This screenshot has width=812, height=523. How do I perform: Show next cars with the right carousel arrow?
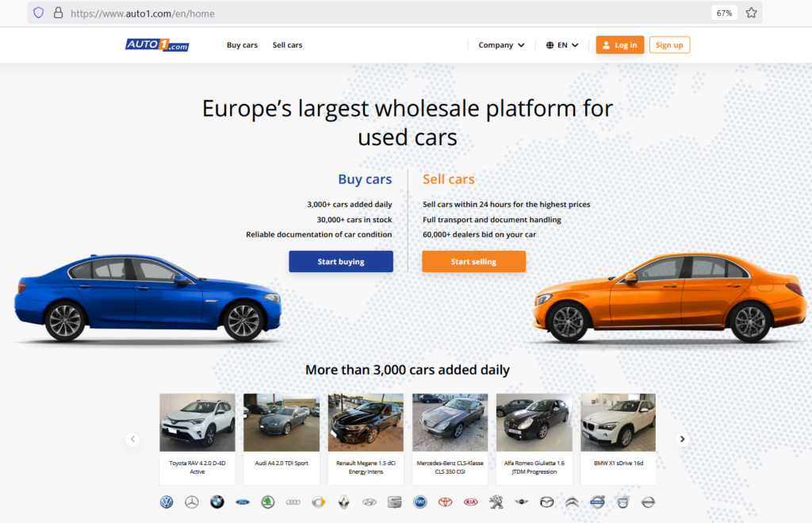[x=682, y=439]
